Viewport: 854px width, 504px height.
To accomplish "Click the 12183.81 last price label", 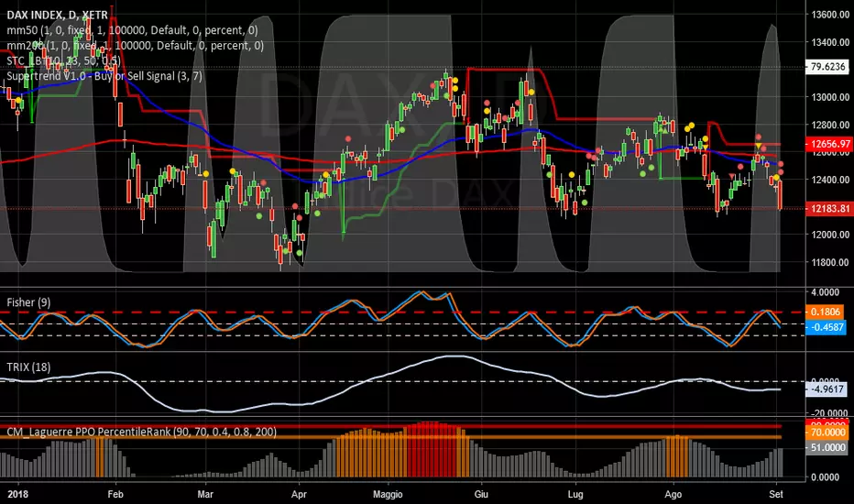I will coord(827,209).
